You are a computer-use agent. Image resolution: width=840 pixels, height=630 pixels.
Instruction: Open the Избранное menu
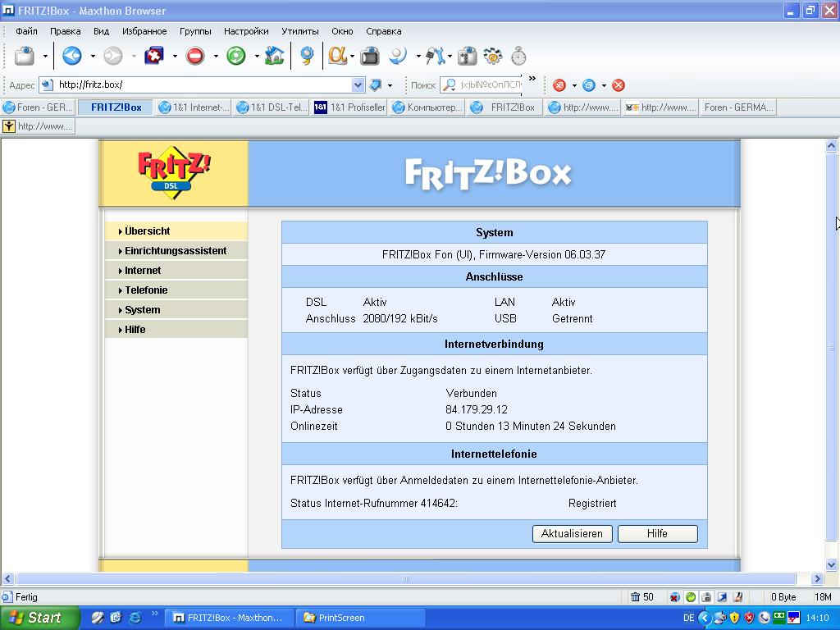click(144, 31)
